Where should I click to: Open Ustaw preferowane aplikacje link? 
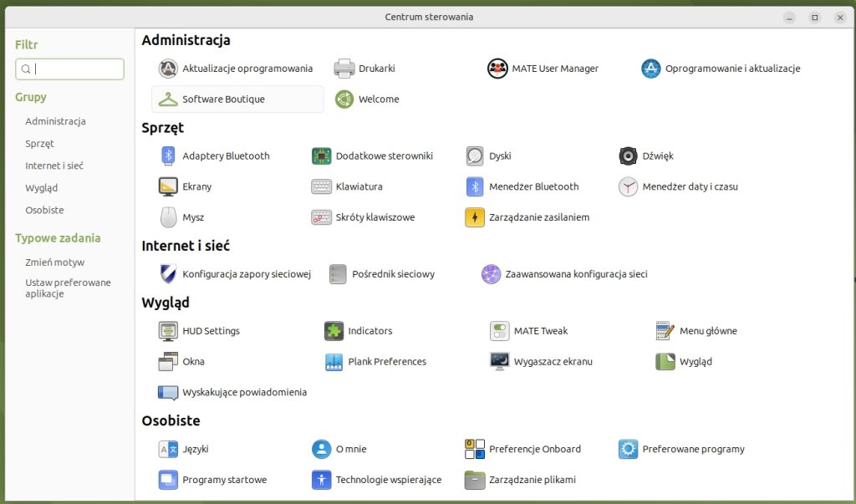pos(68,288)
